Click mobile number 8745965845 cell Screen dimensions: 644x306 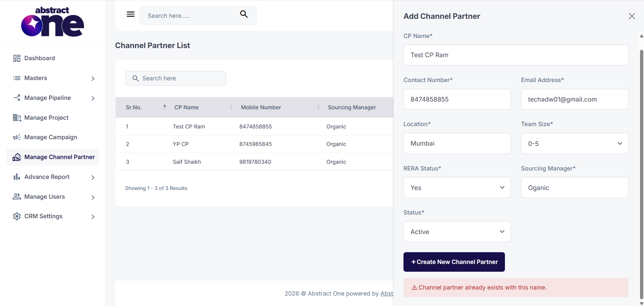tap(255, 144)
